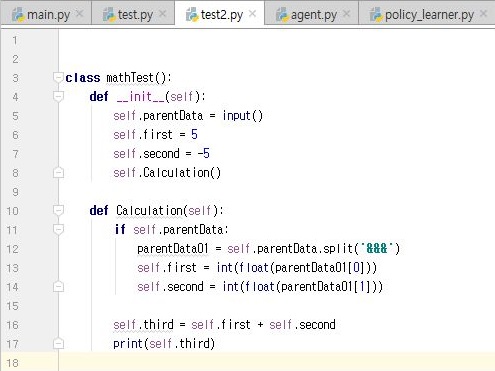Close the policy_learner.py tab

[483, 14]
